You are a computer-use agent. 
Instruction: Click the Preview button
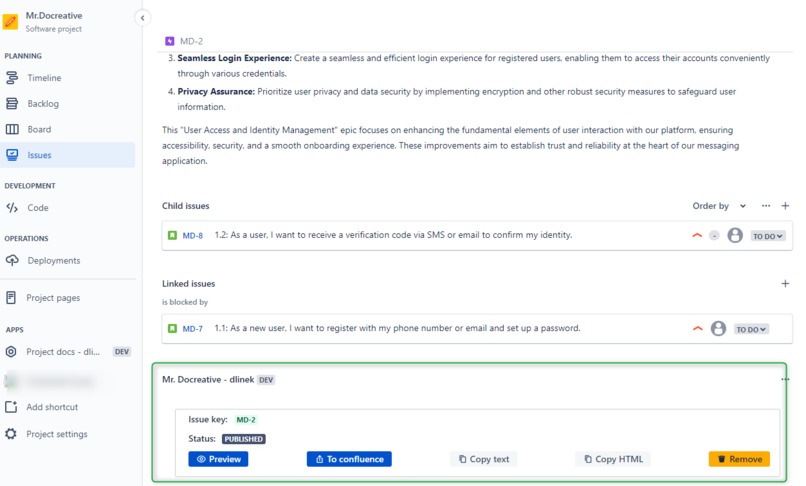[x=218, y=459]
